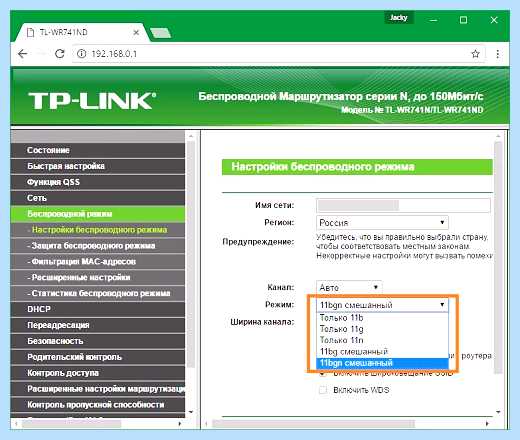Open Родительский контроль menu section
520x440 pixels.
(98, 357)
